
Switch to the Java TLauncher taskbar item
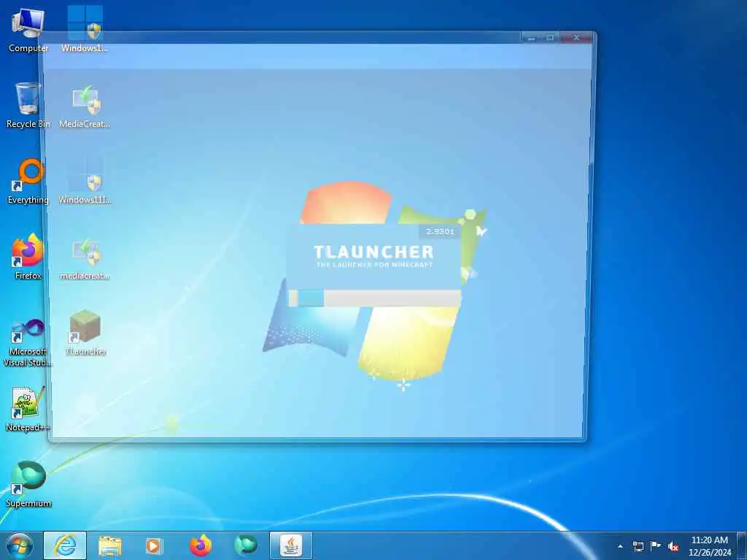pyautogui.click(x=291, y=545)
